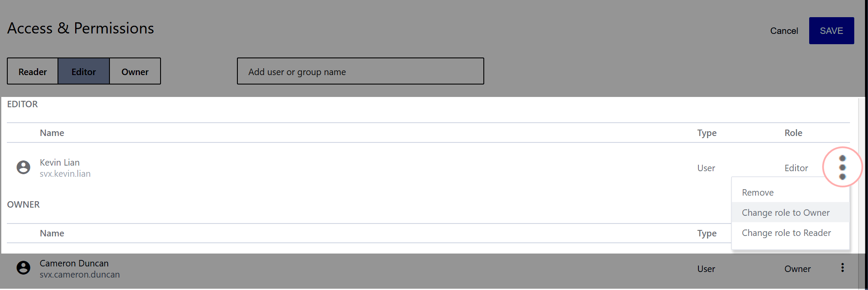
Task: Open Cameron Duncan's three-dot actions menu
Action: [842, 268]
